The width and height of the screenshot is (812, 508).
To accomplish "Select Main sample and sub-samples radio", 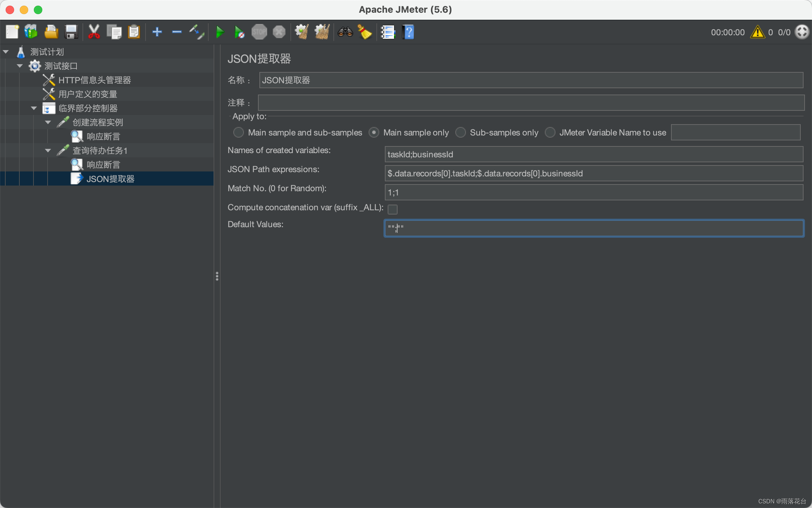I will (x=239, y=133).
